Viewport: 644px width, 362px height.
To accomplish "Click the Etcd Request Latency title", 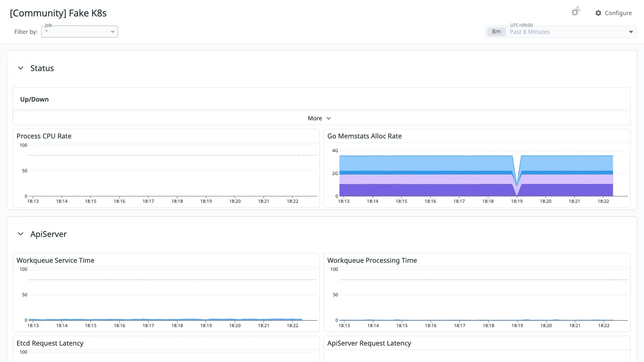I will [50, 343].
